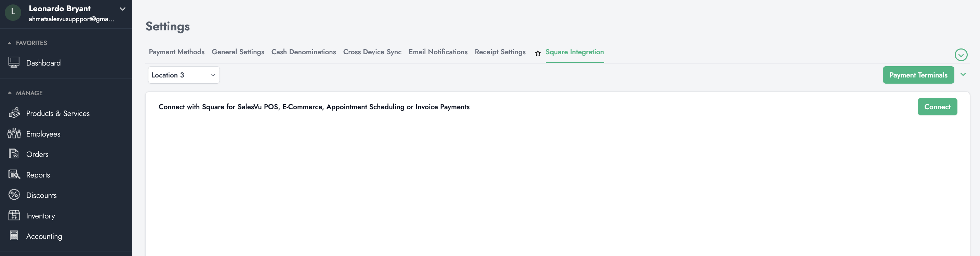Select Square Integration tab

tap(574, 52)
